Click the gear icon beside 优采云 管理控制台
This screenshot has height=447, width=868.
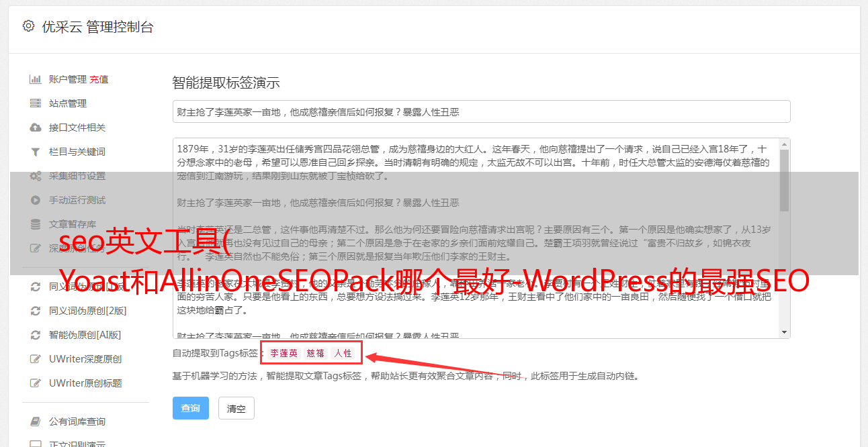point(28,26)
